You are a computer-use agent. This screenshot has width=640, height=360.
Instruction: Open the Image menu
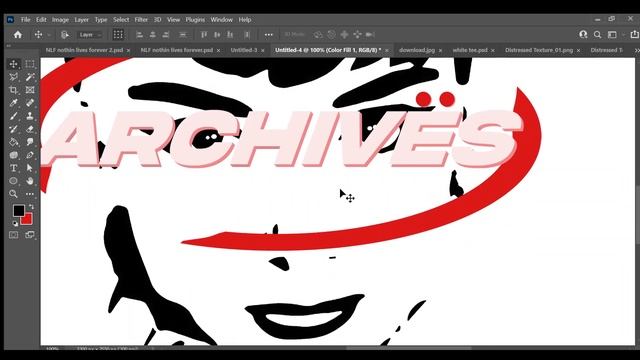click(x=60, y=20)
